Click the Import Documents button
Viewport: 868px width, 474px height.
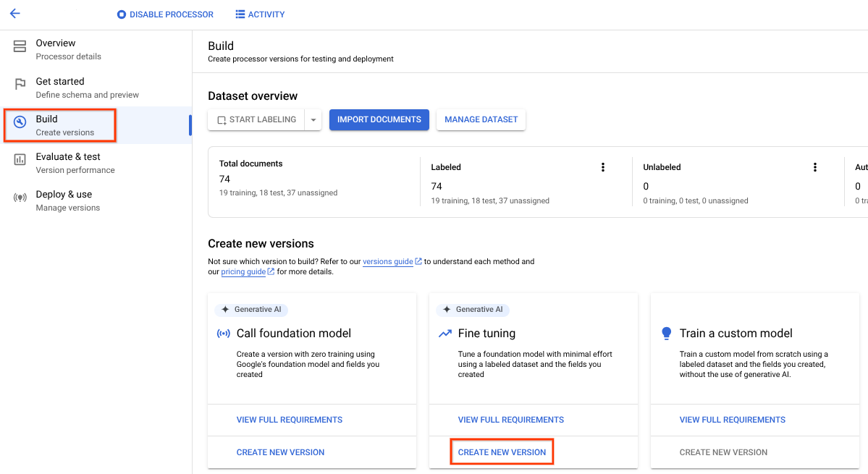379,120
